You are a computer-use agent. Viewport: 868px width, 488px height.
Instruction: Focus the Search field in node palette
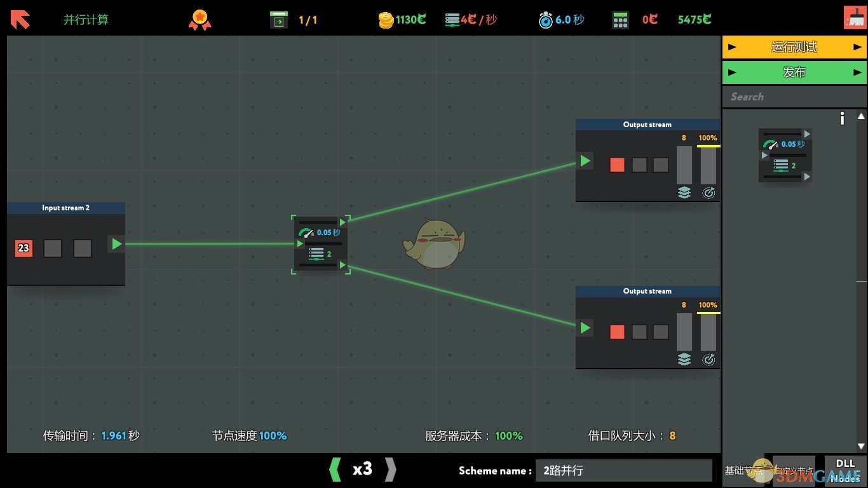(x=794, y=97)
